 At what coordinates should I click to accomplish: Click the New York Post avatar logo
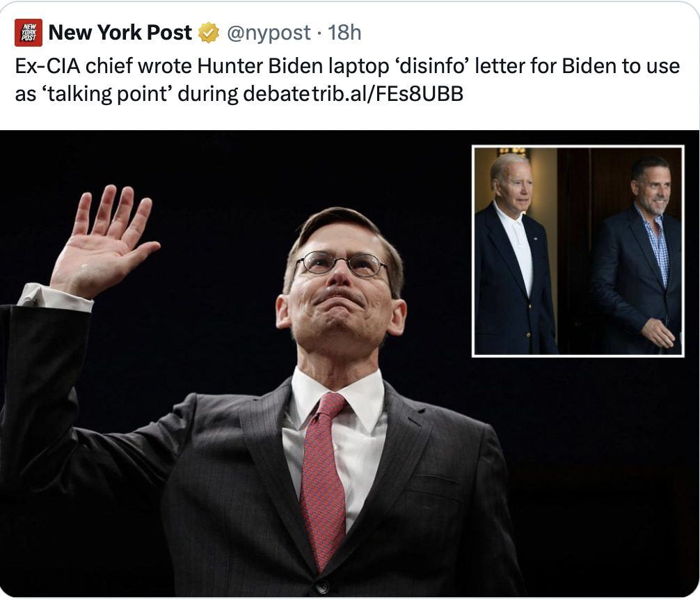coord(29,33)
